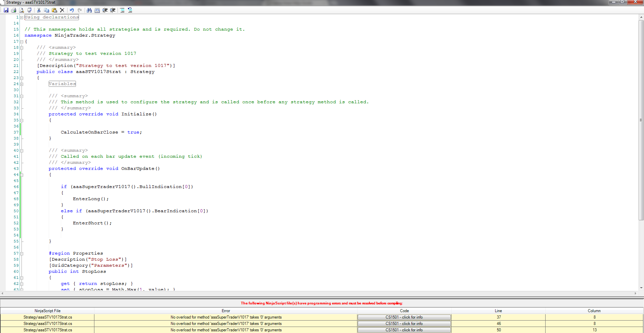Expand the Variables region at line 24
This screenshot has width=644, height=333.
(22, 84)
